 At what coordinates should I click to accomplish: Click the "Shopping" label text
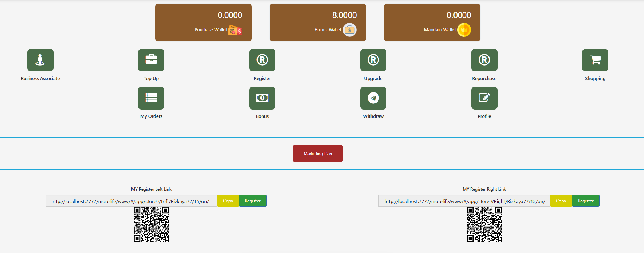pos(595,79)
